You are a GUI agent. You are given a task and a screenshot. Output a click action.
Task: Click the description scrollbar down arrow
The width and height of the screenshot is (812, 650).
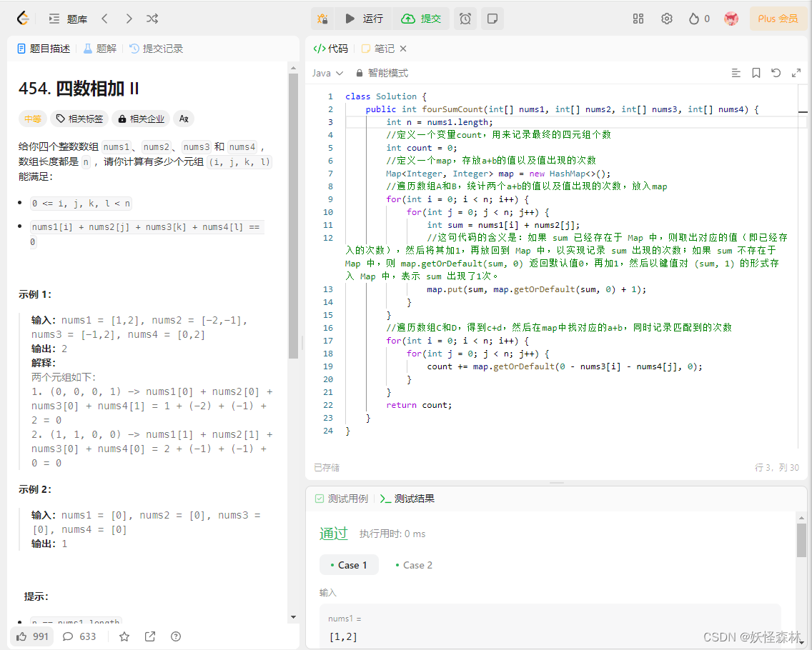click(293, 617)
